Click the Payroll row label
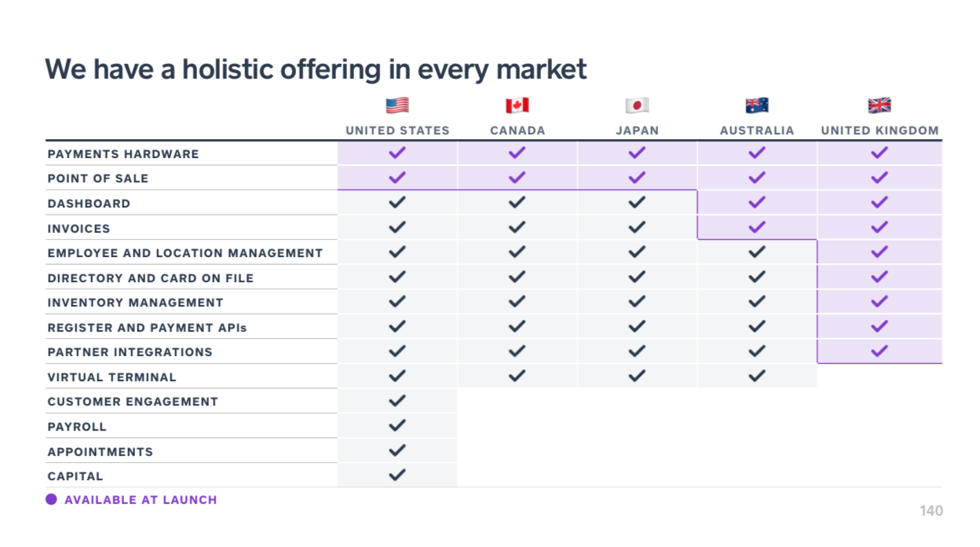 click(x=77, y=427)
